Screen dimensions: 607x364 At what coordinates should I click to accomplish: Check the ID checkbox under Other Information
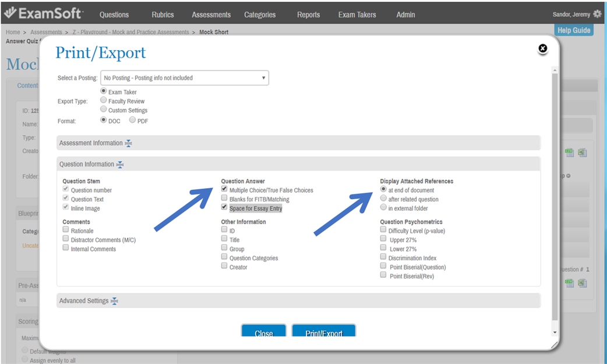point(224,229)
